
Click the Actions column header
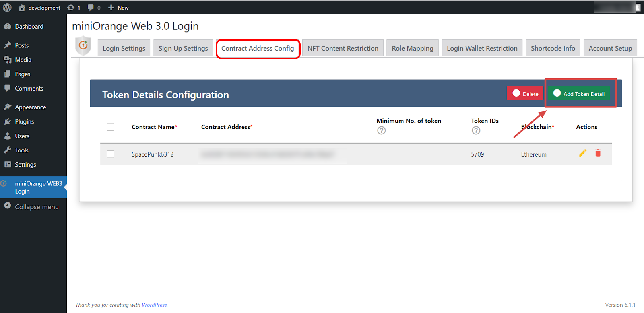point(586,127)
